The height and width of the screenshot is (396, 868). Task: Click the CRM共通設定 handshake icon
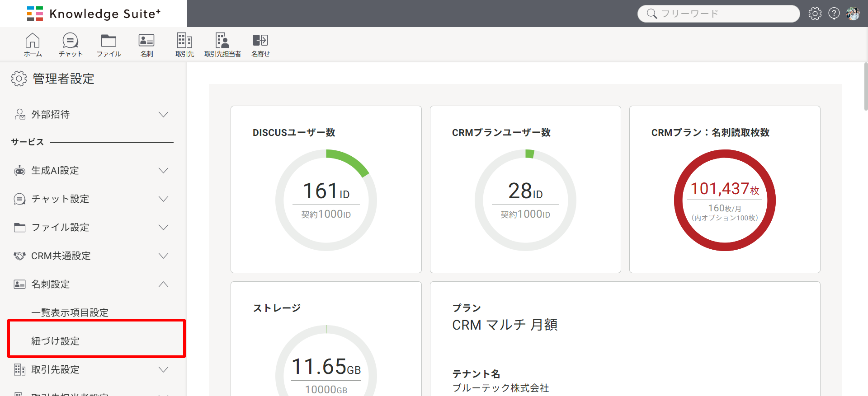pyautogui.click(x=19, y=256)
